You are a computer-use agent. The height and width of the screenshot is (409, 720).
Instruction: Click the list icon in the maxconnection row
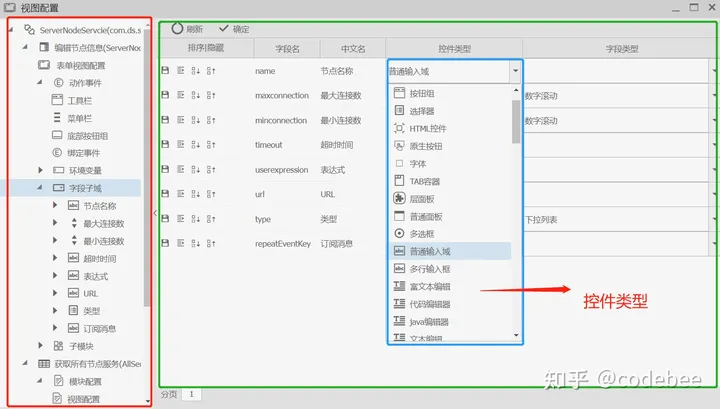[181, 95]
